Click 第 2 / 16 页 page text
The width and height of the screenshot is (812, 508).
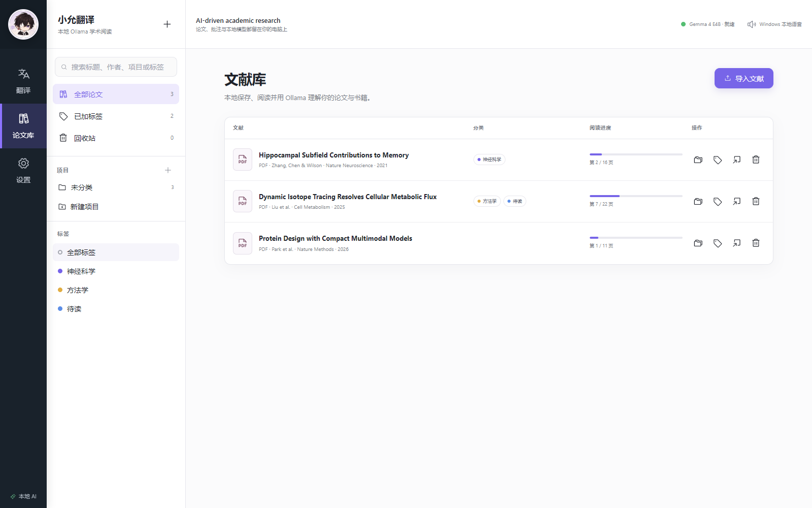tap(601, 163)
